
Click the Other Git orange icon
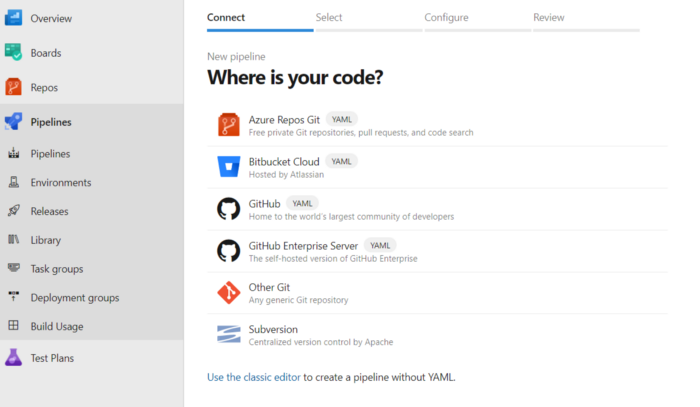[228, 293]
